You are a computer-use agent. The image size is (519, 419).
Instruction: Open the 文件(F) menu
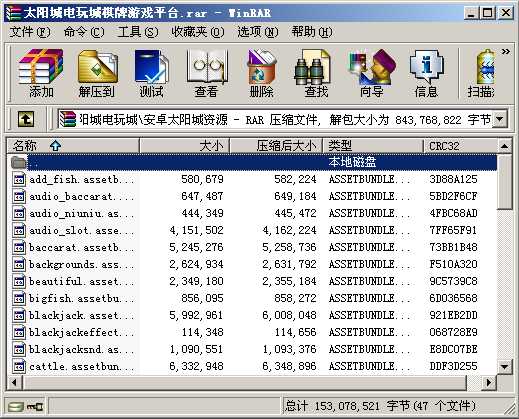pyautogui.click(x=30, y=32)
